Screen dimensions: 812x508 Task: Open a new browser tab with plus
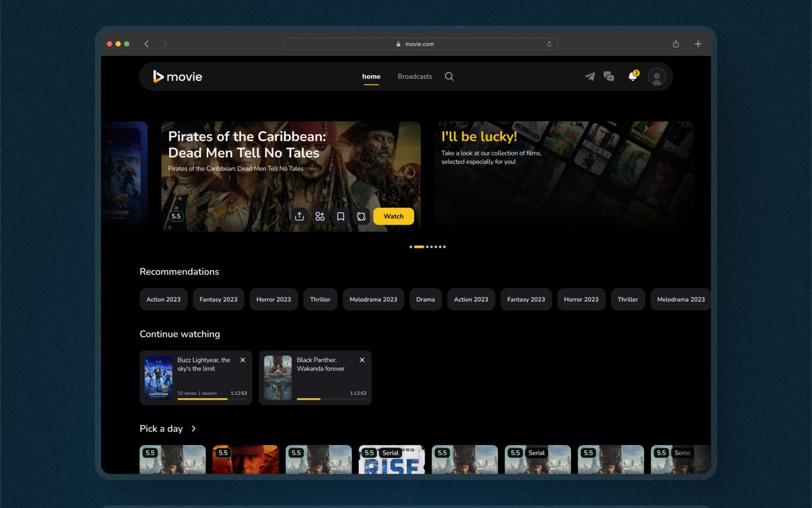point(698,44)
